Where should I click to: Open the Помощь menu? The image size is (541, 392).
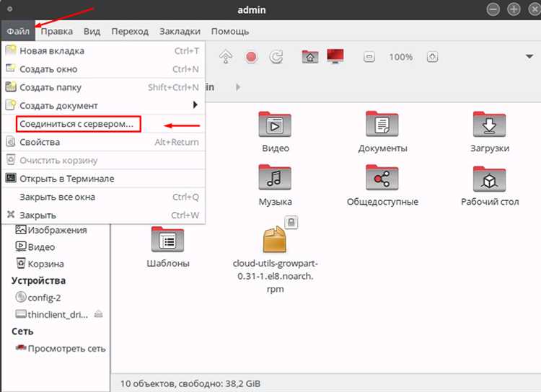tap(230, 32)
